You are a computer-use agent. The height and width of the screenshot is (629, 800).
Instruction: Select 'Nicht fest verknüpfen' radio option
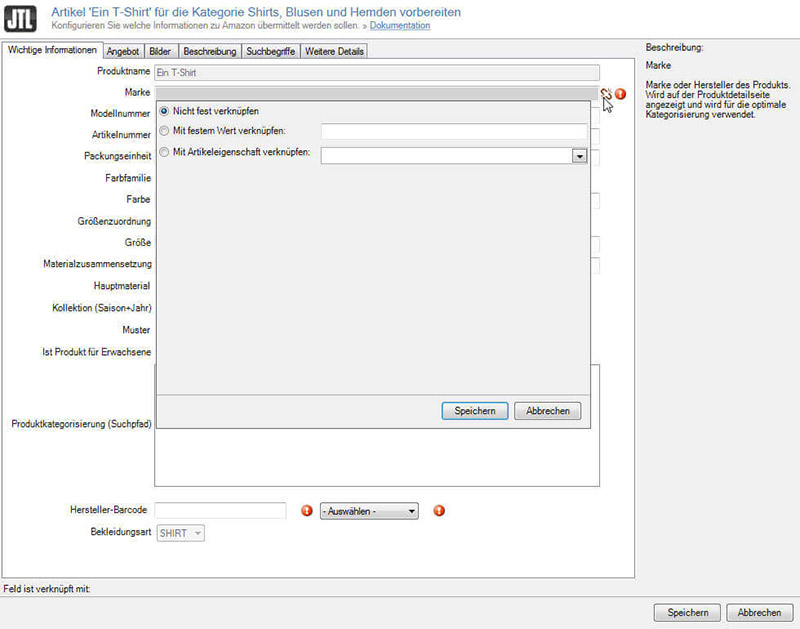click(165, 110)
